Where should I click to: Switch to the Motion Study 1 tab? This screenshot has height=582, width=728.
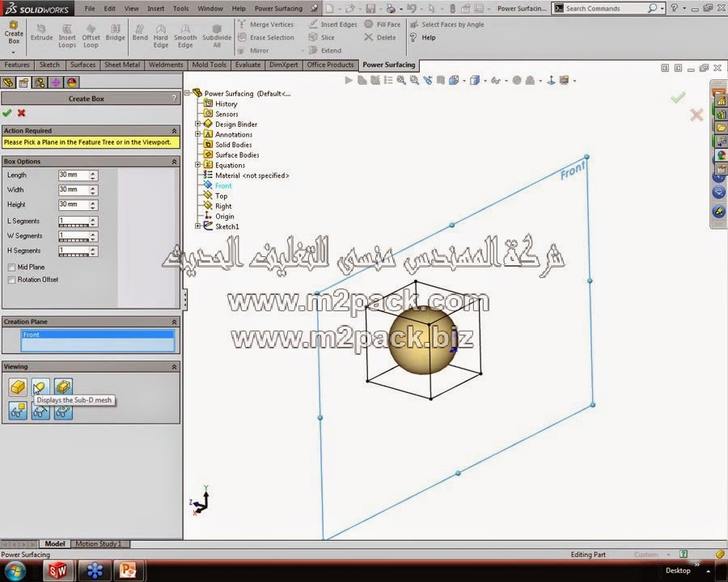98,544
